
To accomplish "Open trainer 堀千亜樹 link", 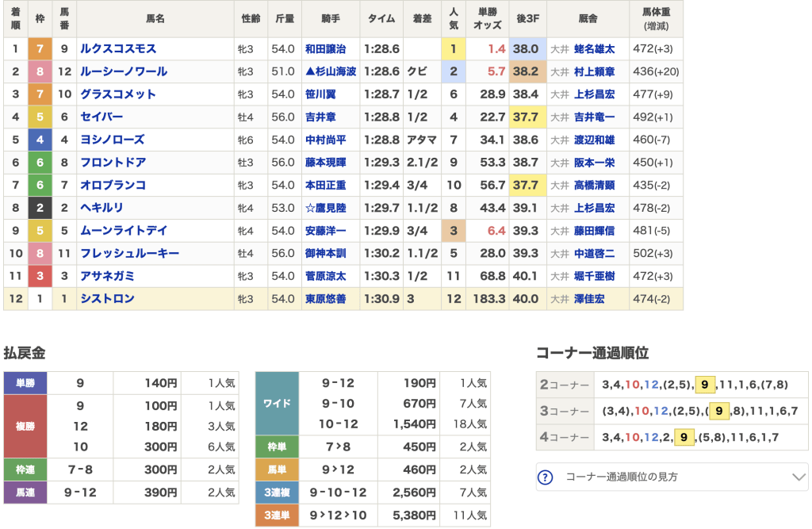I will [594, 276].
